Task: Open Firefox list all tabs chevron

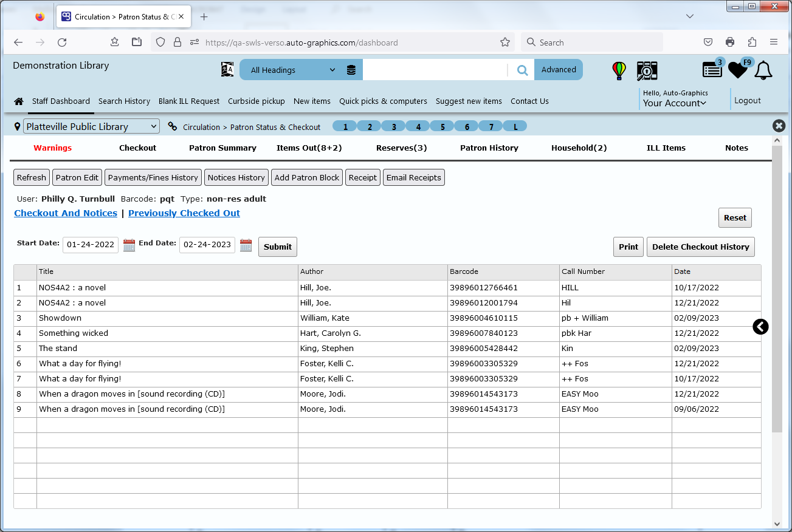Action: [x=689, y=16]
